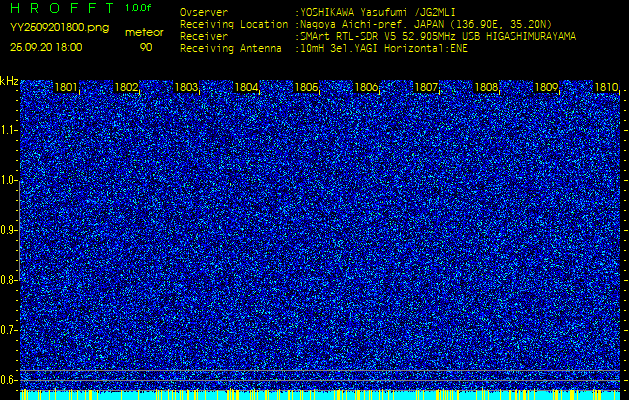Image resolution: width=629 pixels, height=400 pixels.
Task: Click the 26.09.20 18:00 timestamp
Action: (46, 47)
